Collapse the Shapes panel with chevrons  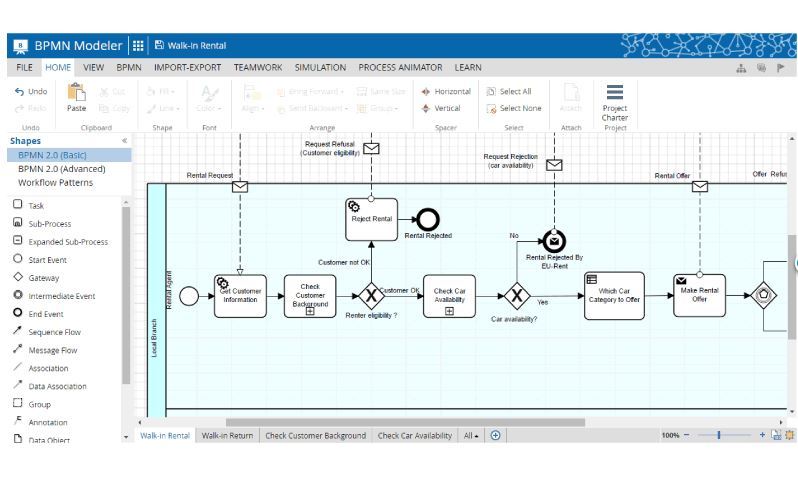[124, 141]
